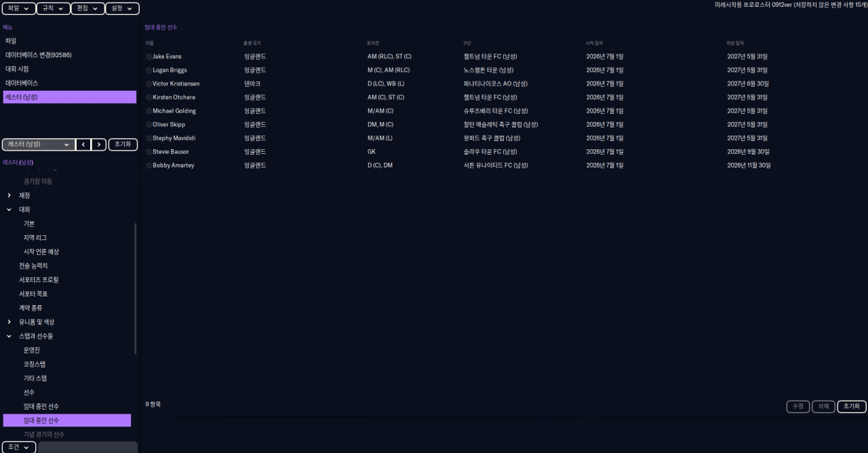This screenshot has height=453, width=868.
Task: Click the round icon beside Logan Briggs
Action: click(x=149, y=71)
